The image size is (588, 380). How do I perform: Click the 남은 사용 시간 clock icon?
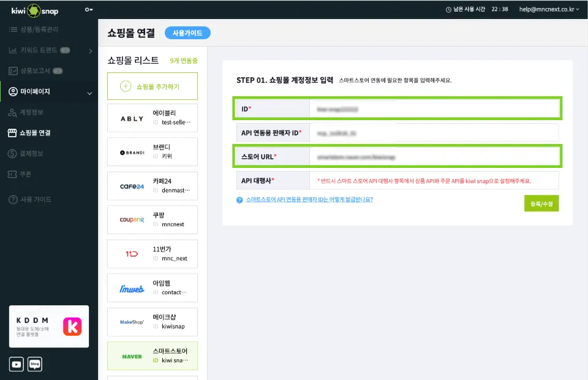coord(448,10)
